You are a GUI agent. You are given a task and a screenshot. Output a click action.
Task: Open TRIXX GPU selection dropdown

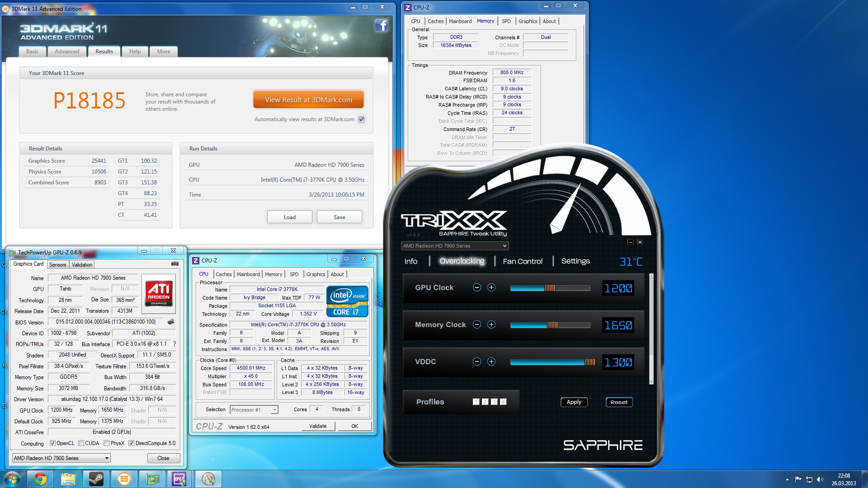pos(455,246)
